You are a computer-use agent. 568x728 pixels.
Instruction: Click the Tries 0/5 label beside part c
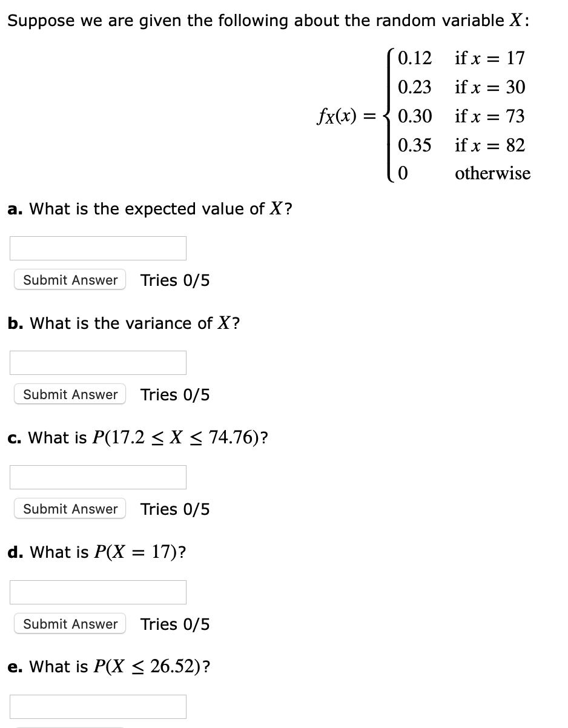[x=174, y=508]
